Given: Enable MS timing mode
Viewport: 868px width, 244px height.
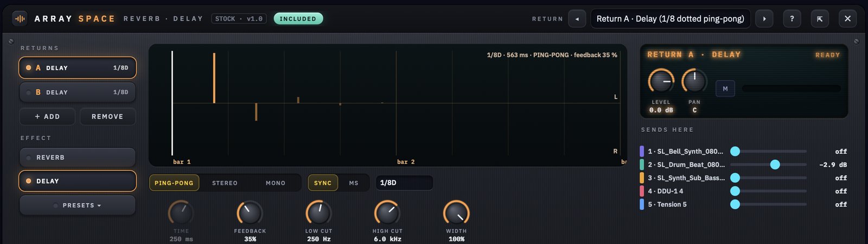Looking at the screenshot, I should (354, 183).
